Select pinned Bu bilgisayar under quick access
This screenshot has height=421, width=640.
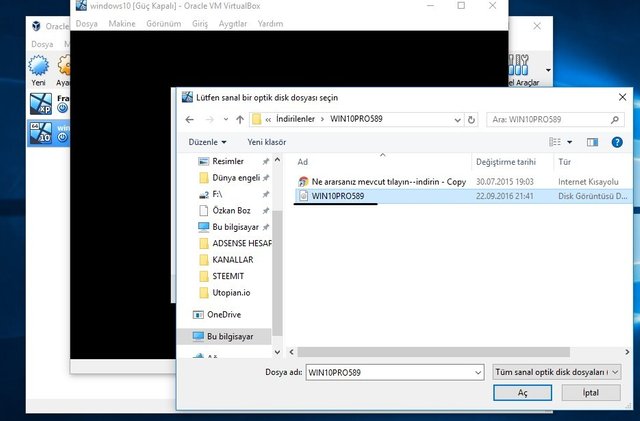point(236,227)
